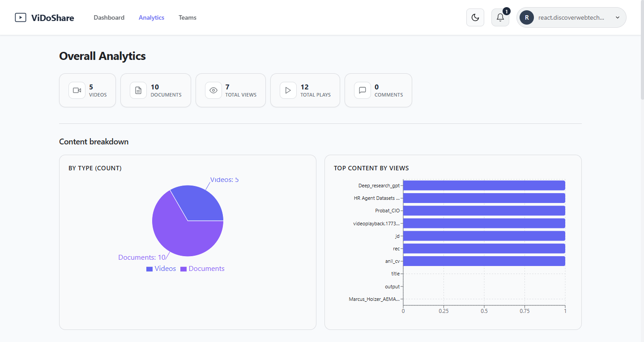Viewport: 644px width, 342px height.
Task: Expand the account dropdown chevron
Action: pyautogui.click(x=618, y=17)
